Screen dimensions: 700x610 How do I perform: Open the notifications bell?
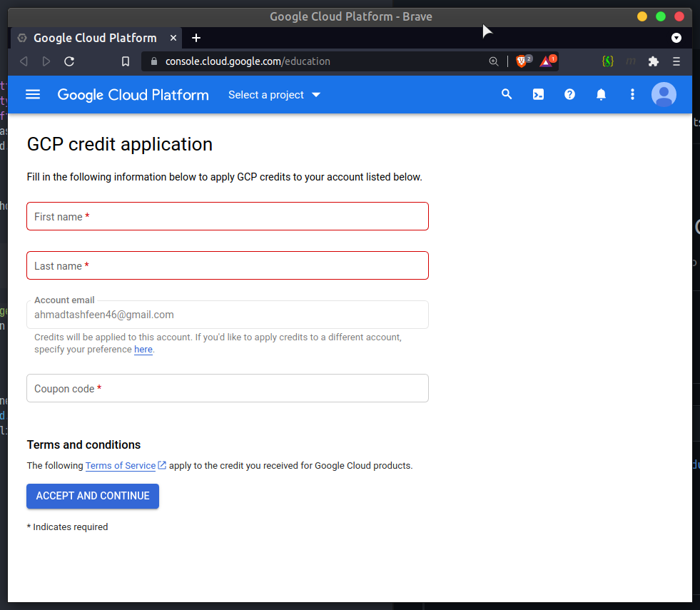[x=601, y=94]
